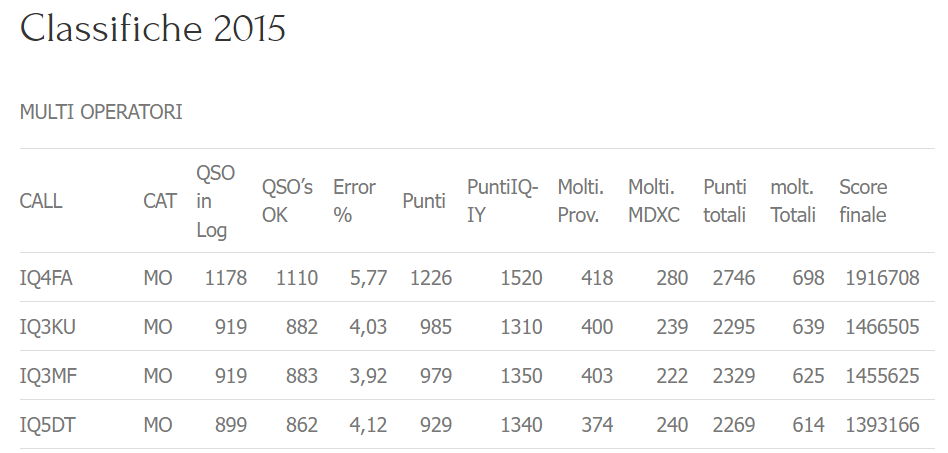
Task: Select Punti totali value 2269
Action: point(733,425)
